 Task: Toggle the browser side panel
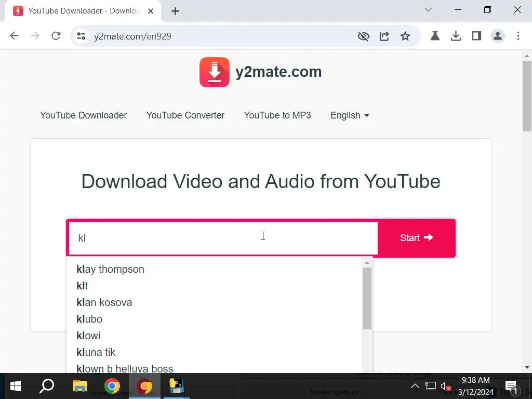[x=477, y=36]
